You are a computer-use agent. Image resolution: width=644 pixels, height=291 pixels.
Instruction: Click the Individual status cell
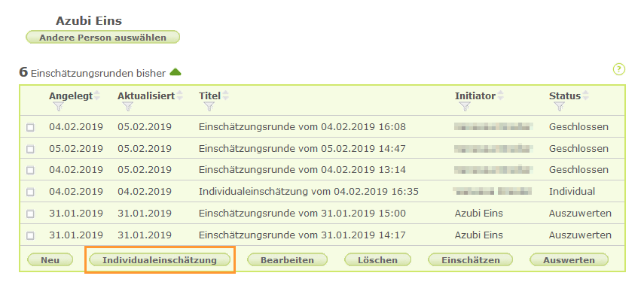(x=572, y=192)
